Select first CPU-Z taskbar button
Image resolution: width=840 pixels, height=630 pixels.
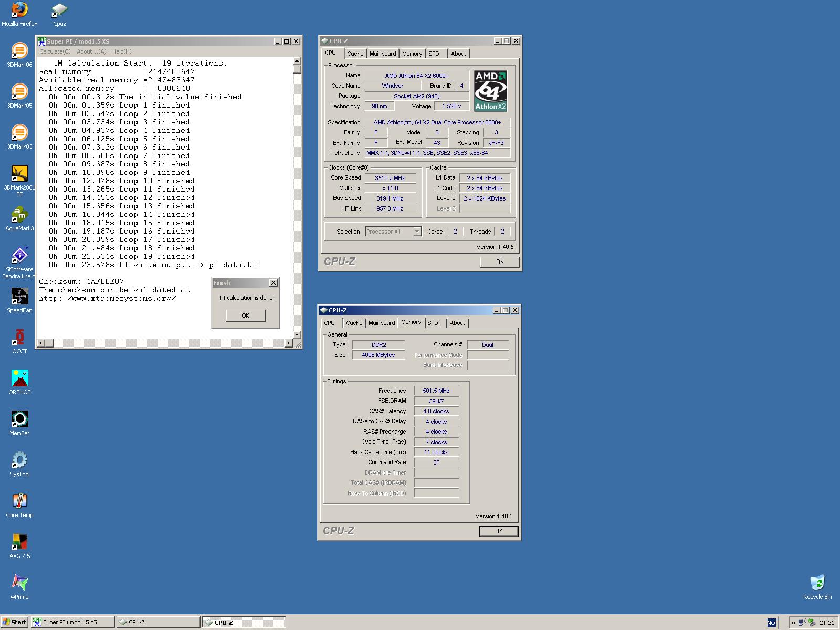[158, 622]
